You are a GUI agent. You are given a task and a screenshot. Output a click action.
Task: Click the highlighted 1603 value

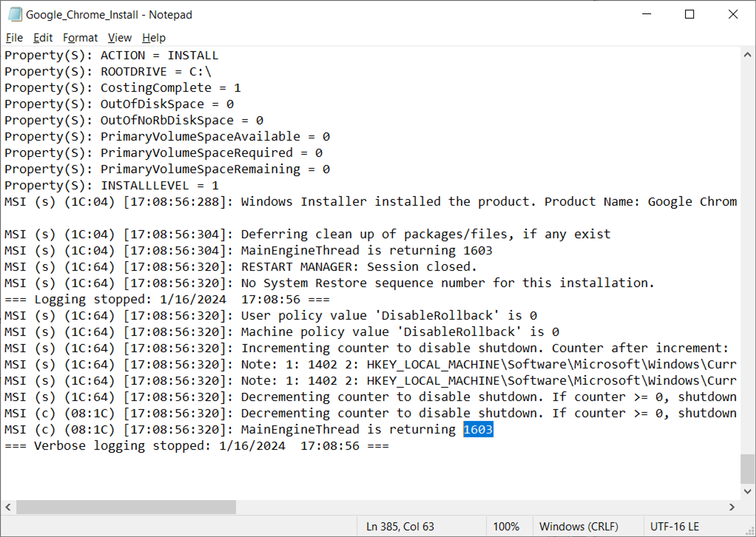click(478, 429)
